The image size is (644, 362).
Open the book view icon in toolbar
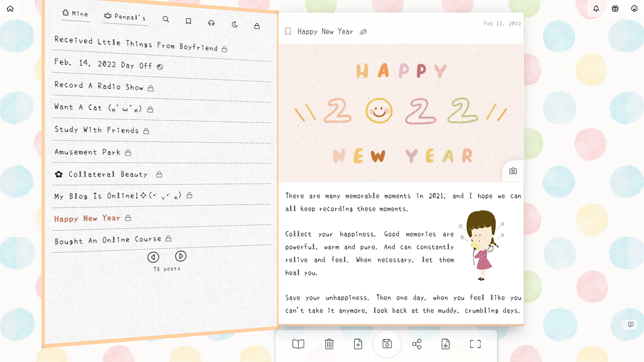[x=298, y=344]
